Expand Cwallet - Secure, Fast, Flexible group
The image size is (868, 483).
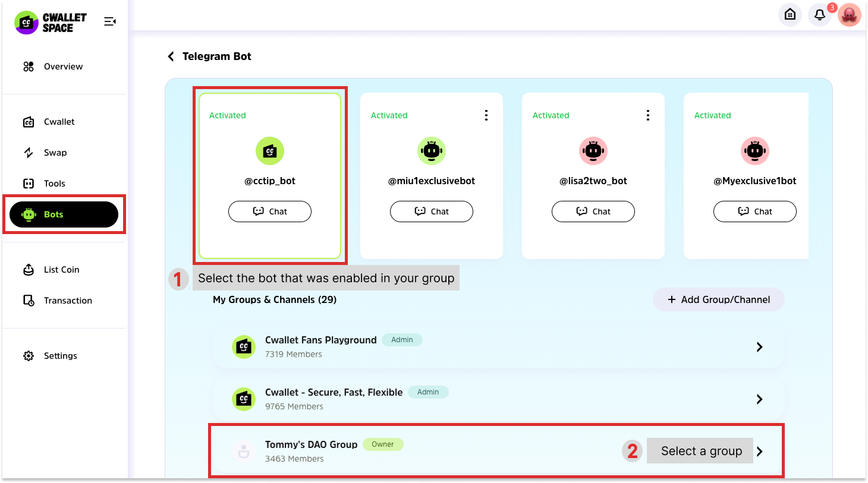pyautogui.click(x=759, y=399)
